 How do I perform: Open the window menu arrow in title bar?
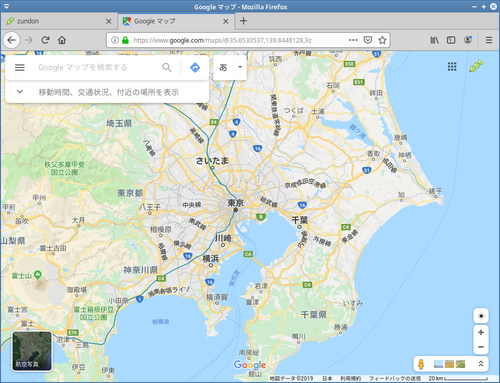pyautogui.click(x=6, y=7)
